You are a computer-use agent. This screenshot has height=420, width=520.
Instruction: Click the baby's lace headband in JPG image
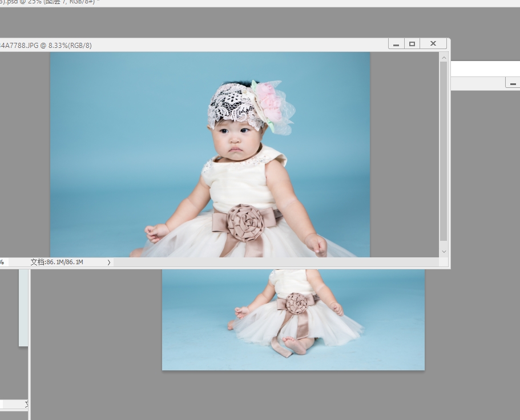(229, 102)
